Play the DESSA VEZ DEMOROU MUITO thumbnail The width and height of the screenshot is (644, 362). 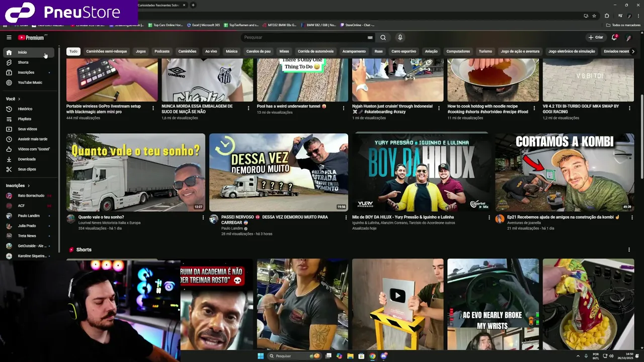point(279,172)
